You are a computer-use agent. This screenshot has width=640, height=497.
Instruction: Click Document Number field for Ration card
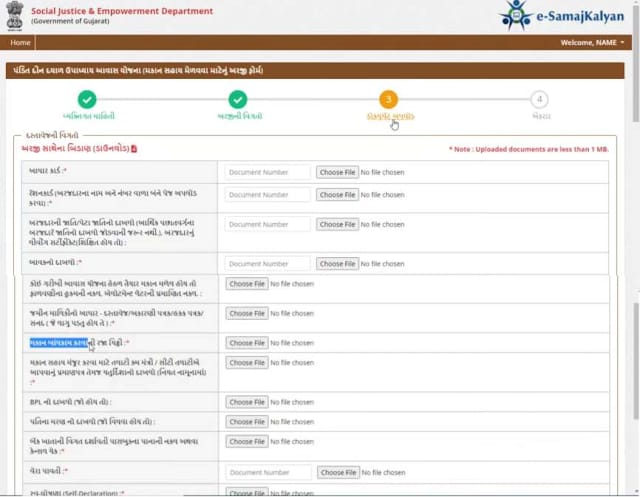coord(268,195)
